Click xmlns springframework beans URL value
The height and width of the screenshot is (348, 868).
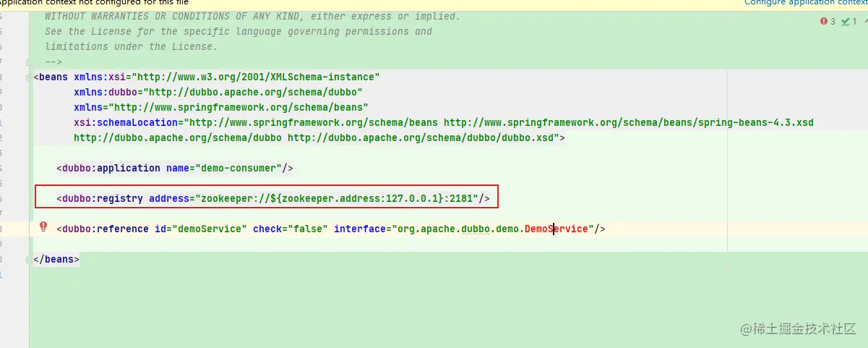point(238,107)
